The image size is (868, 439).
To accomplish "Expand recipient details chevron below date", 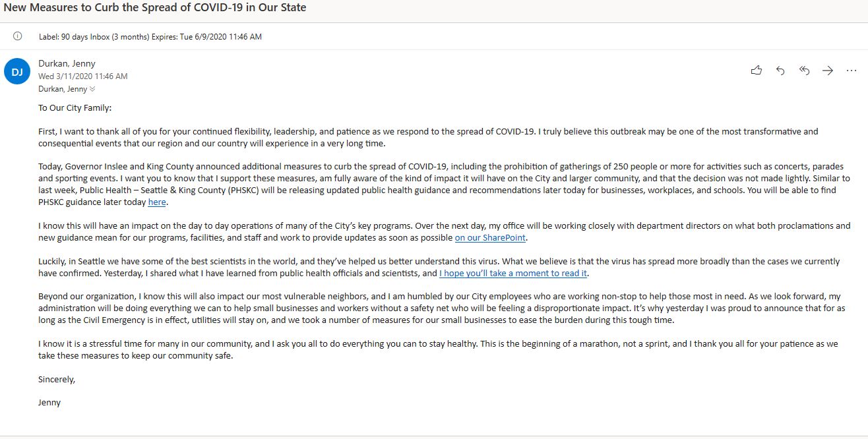I will (x=92, y=89).
